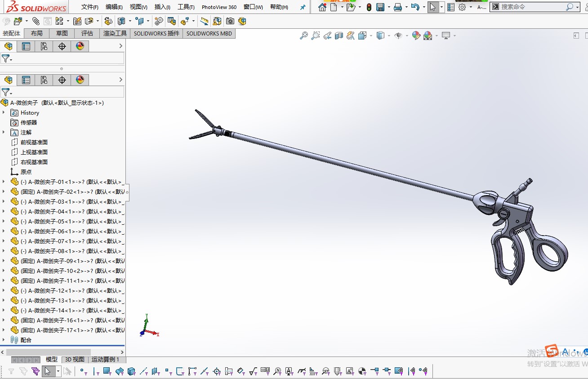Image resolution: width=588 pixels, height=379 pixels.
Task: Click the Zoom to Area icon
Action: [x=316, y=36]
